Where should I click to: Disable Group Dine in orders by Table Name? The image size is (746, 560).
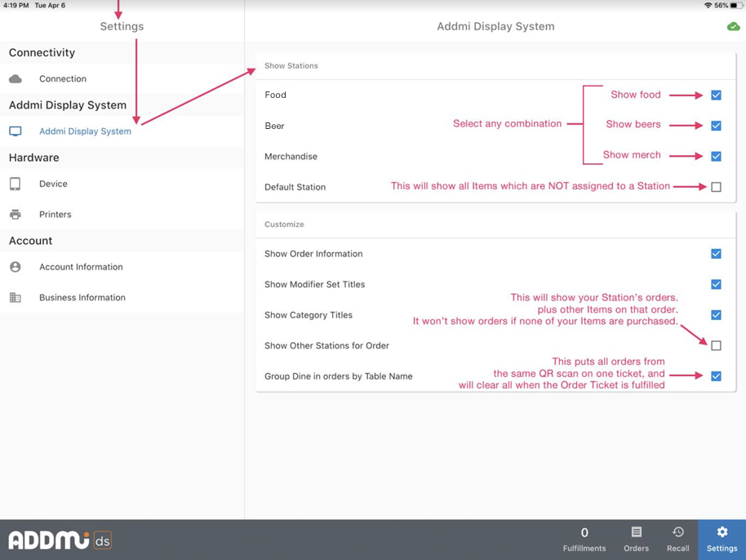tap(716, 376)
